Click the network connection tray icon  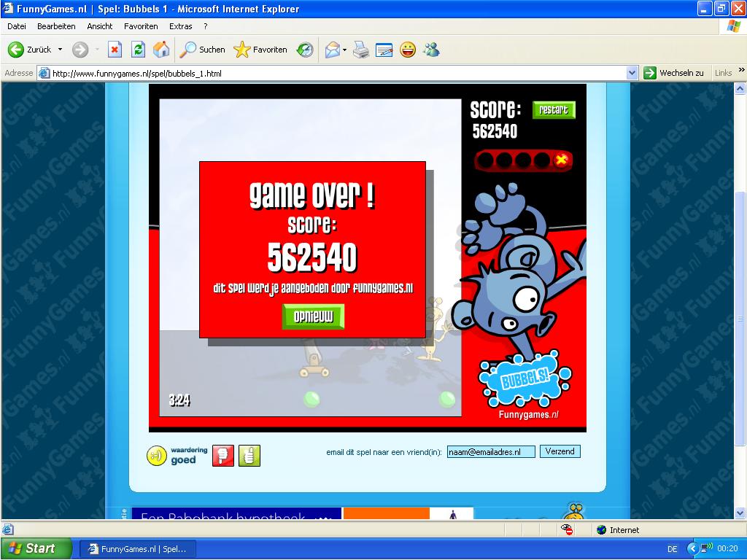click(x=706, y=548)
